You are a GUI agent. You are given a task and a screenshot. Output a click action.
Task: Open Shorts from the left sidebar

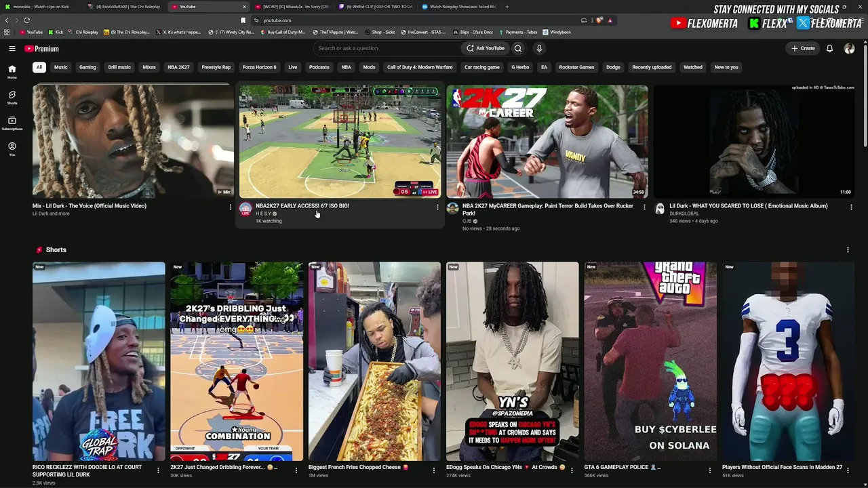point(12,98)
